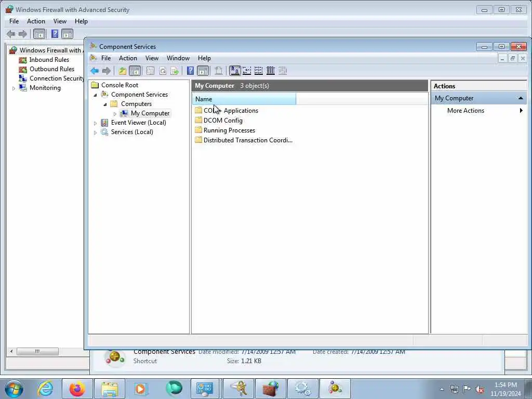Expand Event Viewer (Local) node
The height and width of the screenshot is (399, 532).
tap(96, 123)
